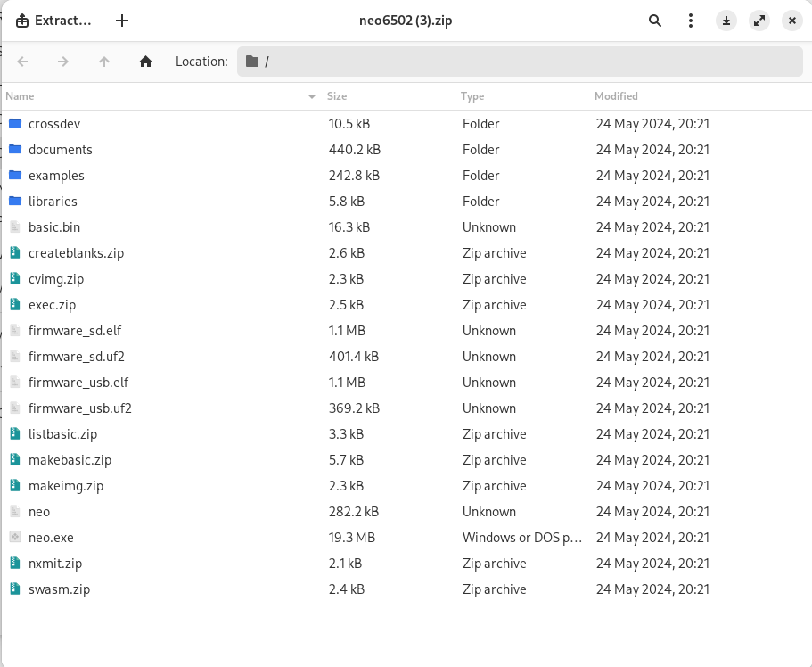Go back with left arrow
812x667 pixels.
(x=23, y=62)
